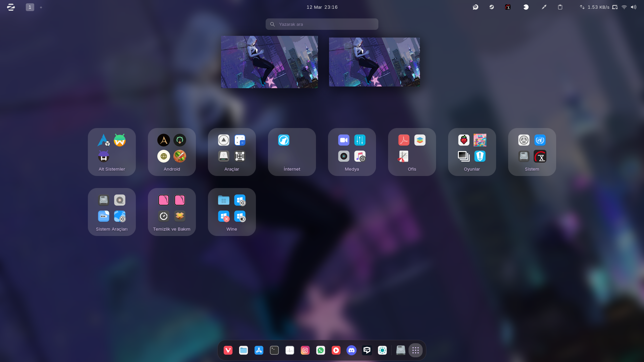Screen dimensions: 644x362
Task: Focus the "Yazarak ara" search field
Action: coord(322,24)
